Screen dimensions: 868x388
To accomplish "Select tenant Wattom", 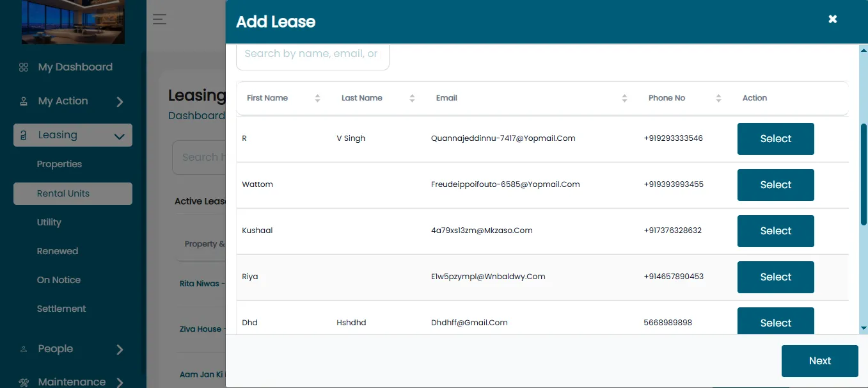I will click(x=776, y=185).
